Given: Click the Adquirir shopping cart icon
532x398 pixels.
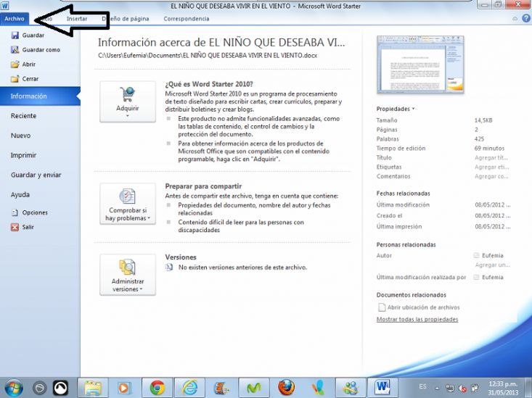Looking at the screenshot, I should click(128, 94).
